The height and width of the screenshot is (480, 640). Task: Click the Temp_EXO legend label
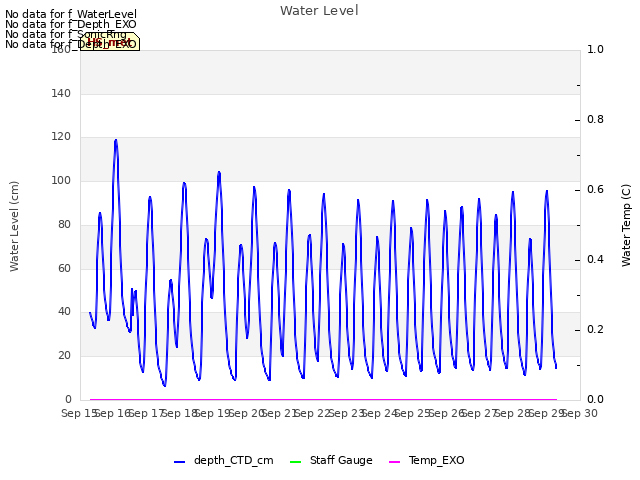pos(436,460)
